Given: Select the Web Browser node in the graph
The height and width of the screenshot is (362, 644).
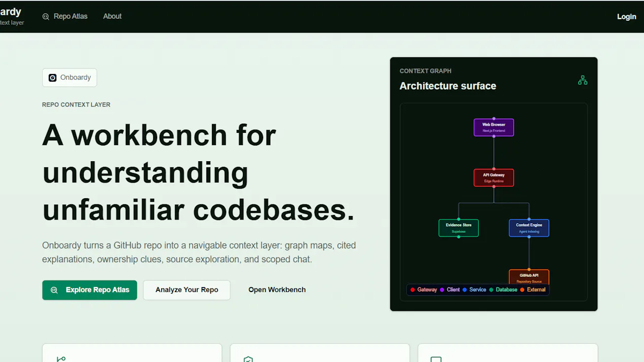Looking at the screenshot, I should point(494,127).
